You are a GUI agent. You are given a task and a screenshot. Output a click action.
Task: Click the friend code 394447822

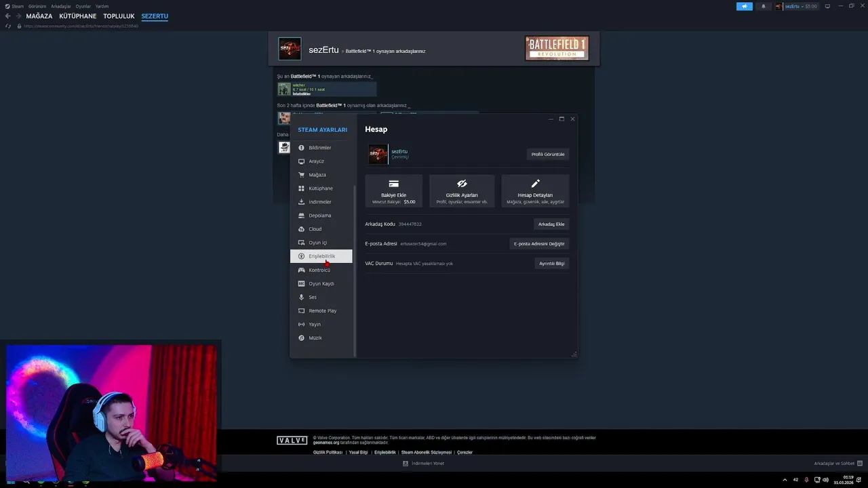coord(410,224)
